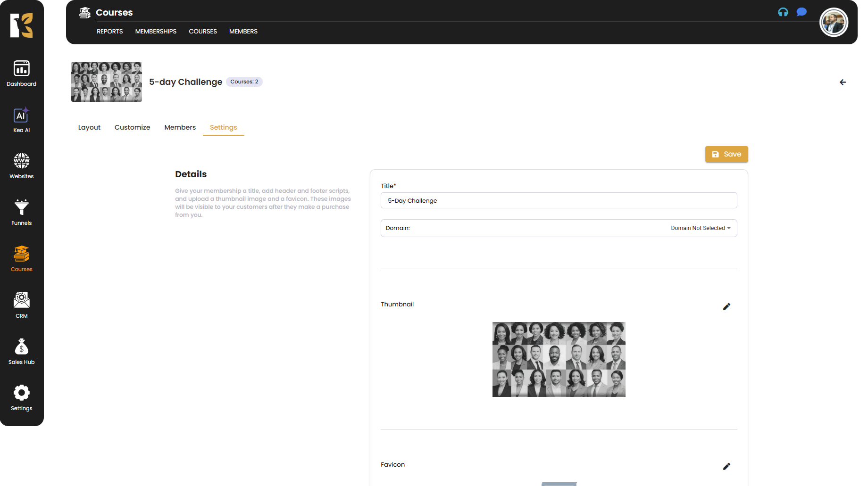868x486 pixels.
Task: Open Settings gear in the sidebar
Action: point(22,398)
